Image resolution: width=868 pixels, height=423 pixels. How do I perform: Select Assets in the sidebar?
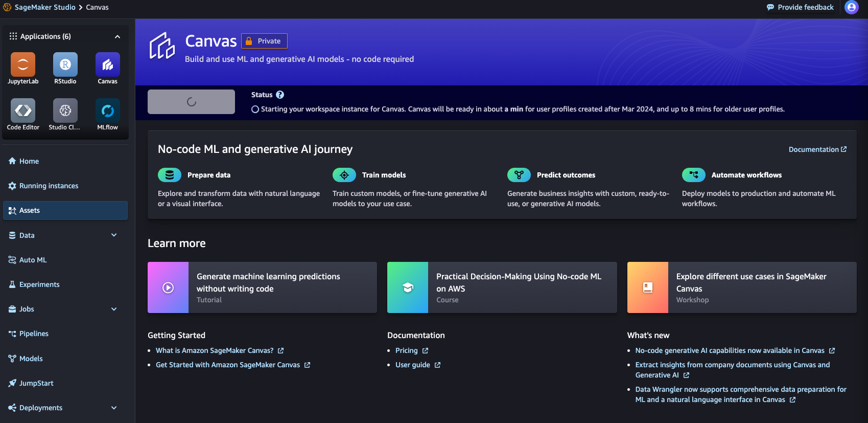(65, 210)
